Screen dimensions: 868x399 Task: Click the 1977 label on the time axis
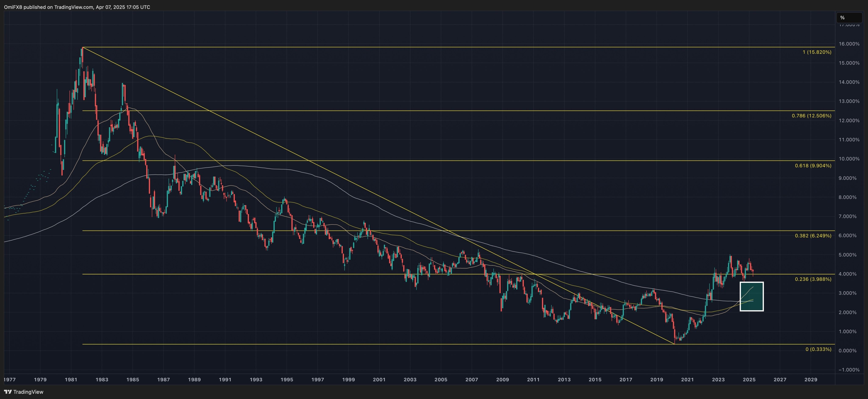coord(10,380)
